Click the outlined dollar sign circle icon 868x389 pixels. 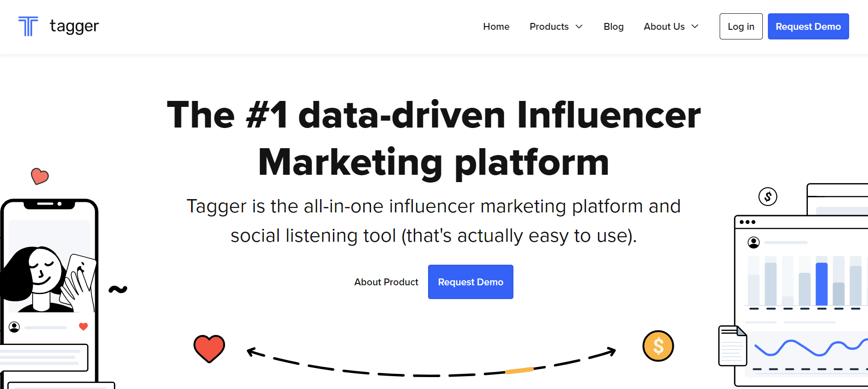tap(768, 197)
